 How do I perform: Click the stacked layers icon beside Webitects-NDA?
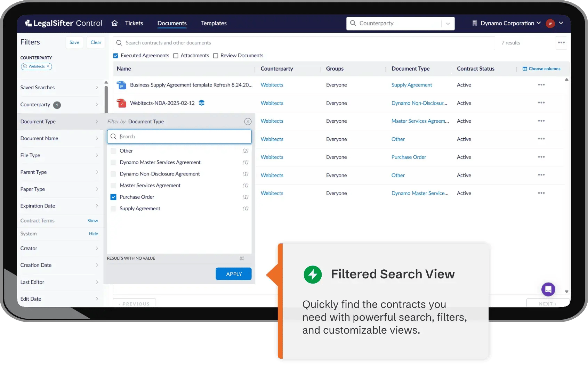[x=201, y=103]
